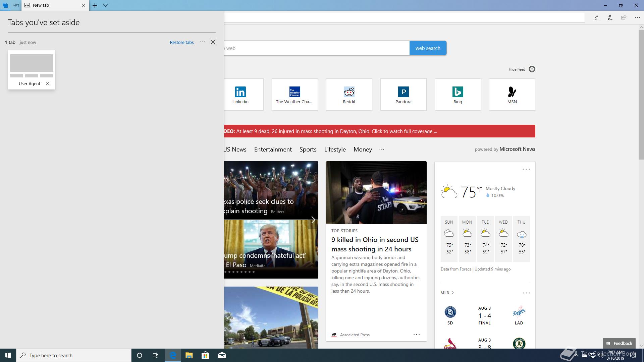
Task: Open Mail app from taskbar
Action: coord(222,355)
